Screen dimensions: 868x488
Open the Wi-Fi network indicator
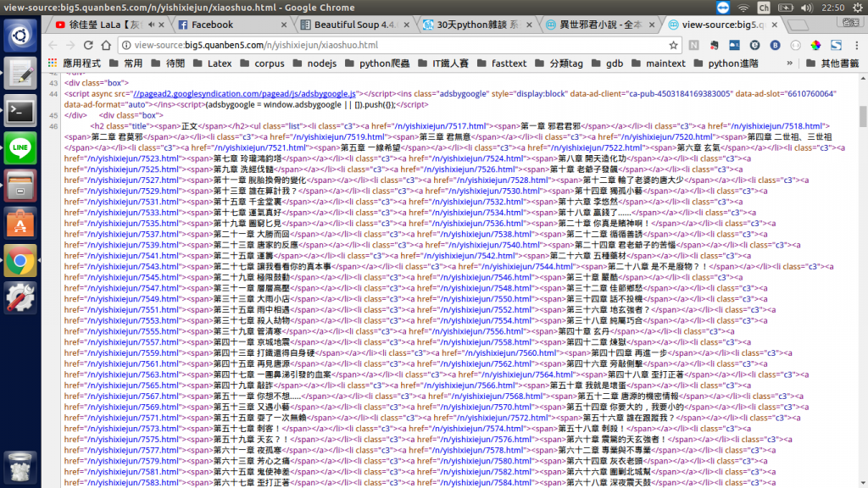(x=743, y=8)
